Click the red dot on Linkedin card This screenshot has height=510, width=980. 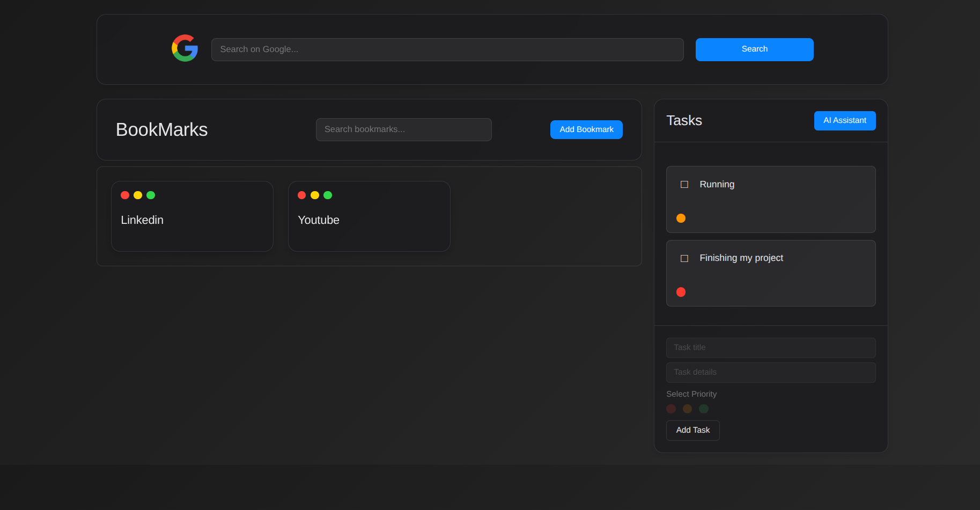point(125,195)
